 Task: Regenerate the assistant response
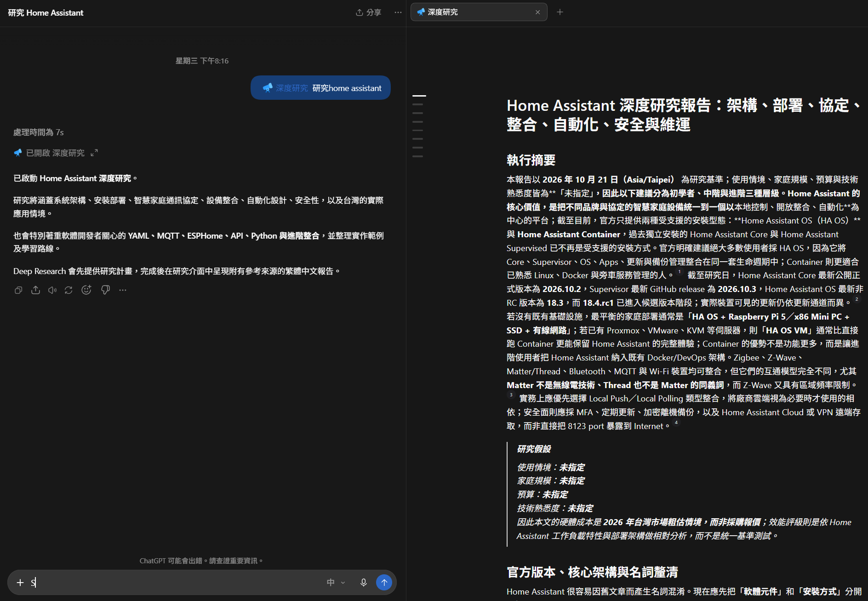pos(69,290)
